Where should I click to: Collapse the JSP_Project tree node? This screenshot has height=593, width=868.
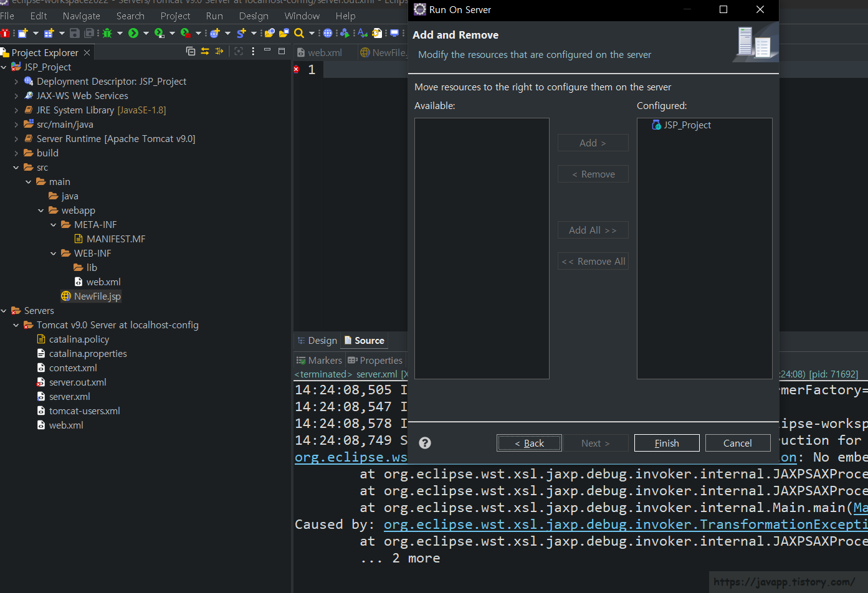4,67
